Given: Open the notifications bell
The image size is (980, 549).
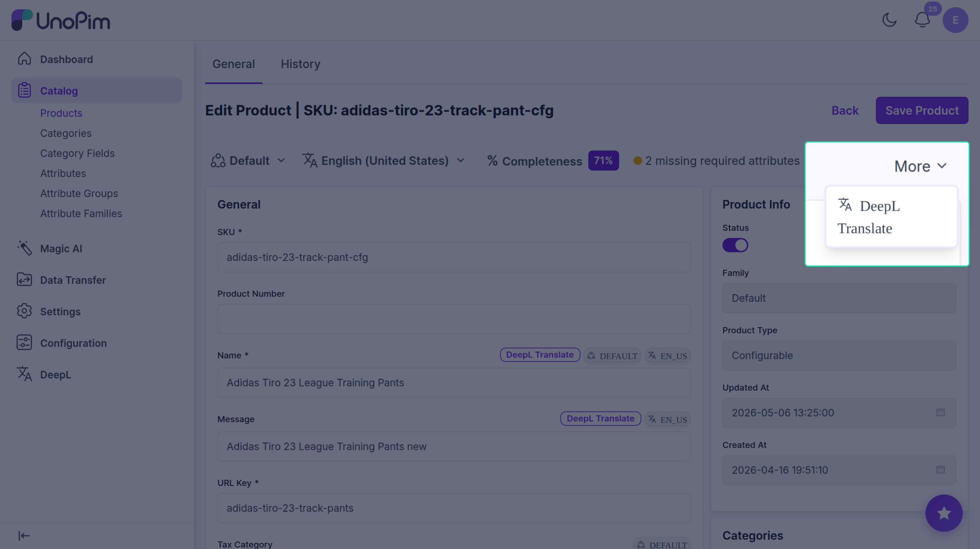Looking at the screenshot, I should (x=922, y=20).
